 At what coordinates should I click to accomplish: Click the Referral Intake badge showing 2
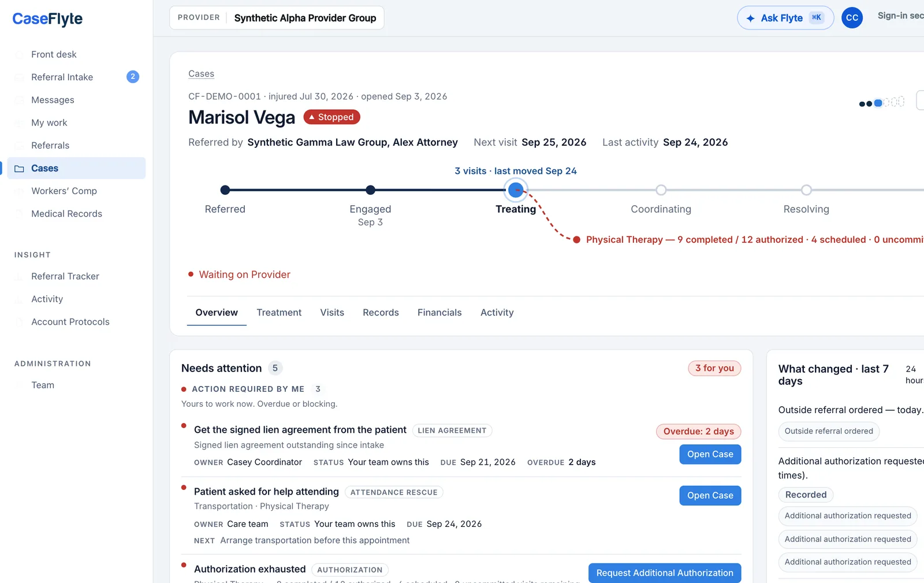tap(133, 77)
